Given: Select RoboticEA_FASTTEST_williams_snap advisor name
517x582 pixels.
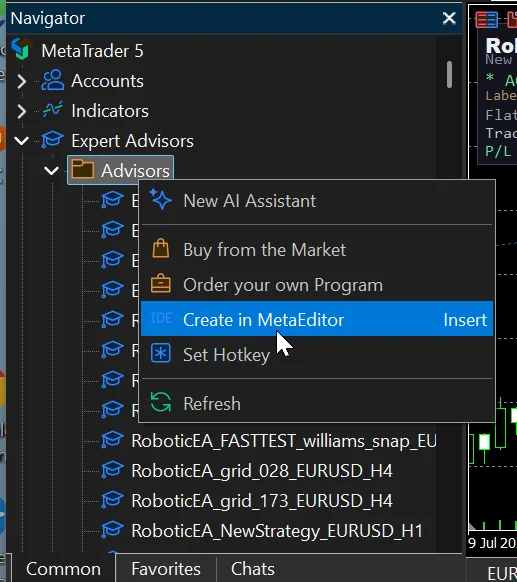Looking at the screenshot, I should click(284, 441).
